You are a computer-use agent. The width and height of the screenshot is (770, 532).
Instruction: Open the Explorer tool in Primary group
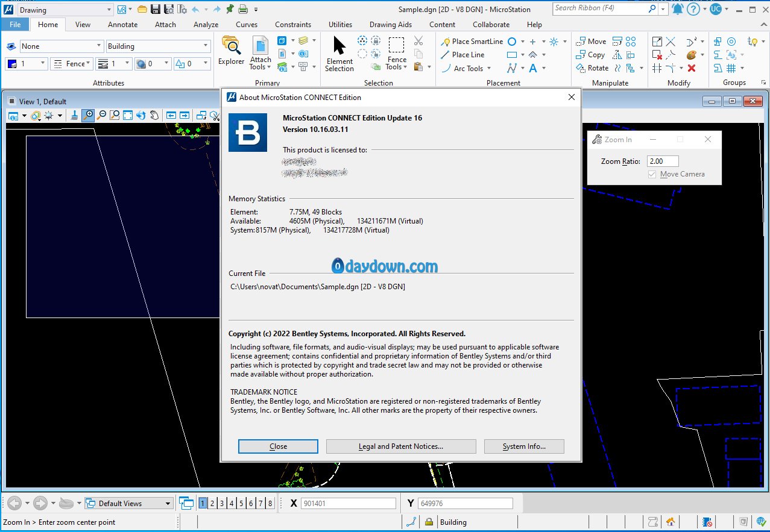231,51
